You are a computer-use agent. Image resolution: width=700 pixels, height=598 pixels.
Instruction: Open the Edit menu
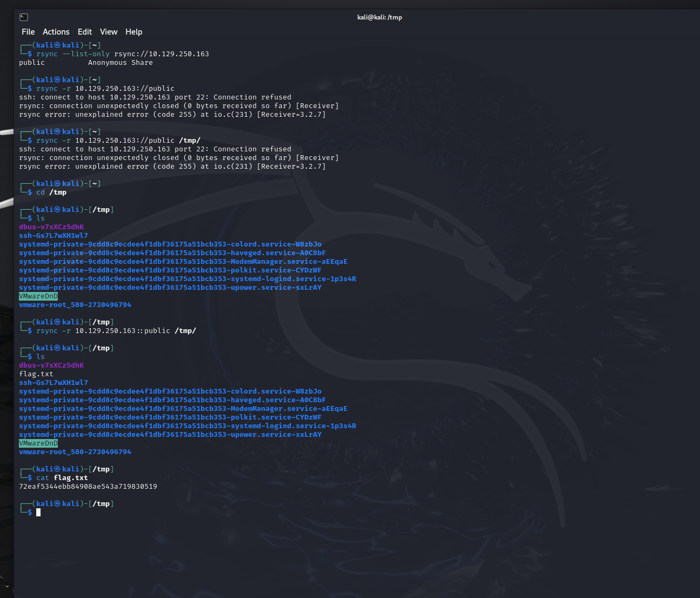click(85, 32)
